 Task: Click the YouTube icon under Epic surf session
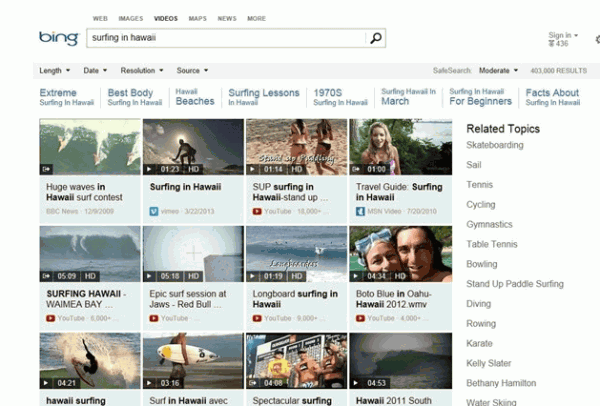point(153,318)
